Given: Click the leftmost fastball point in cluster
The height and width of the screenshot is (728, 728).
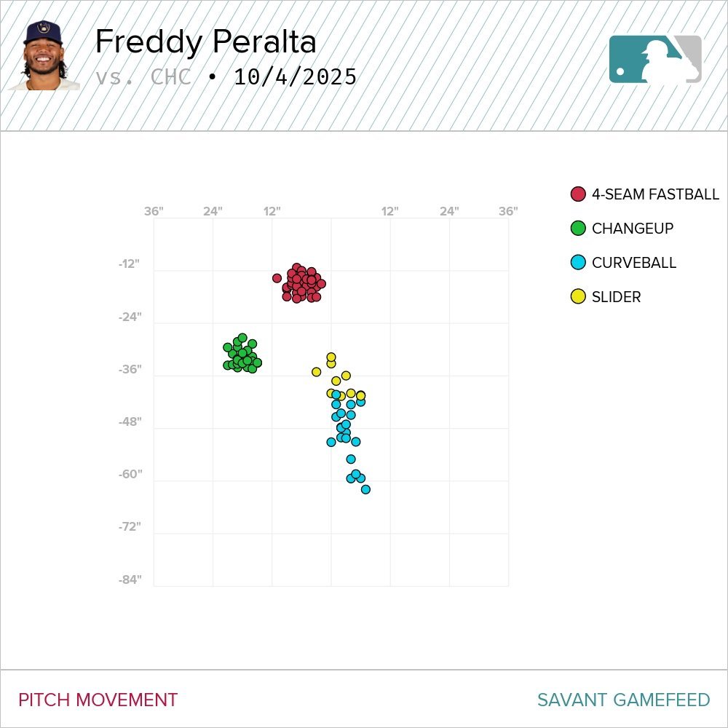Looking at the screenshot, I should tap(277, 278).
